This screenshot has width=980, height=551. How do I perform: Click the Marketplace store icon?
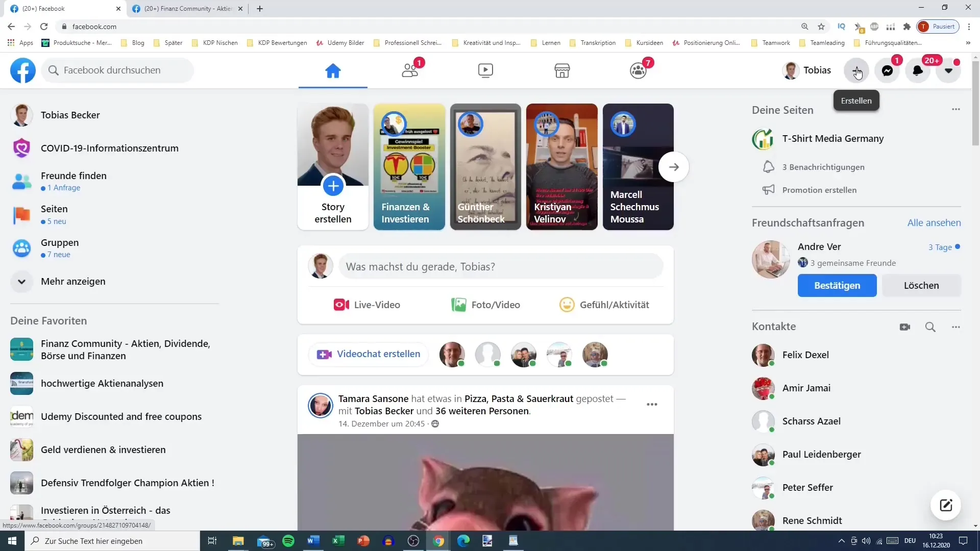[562, 70]
